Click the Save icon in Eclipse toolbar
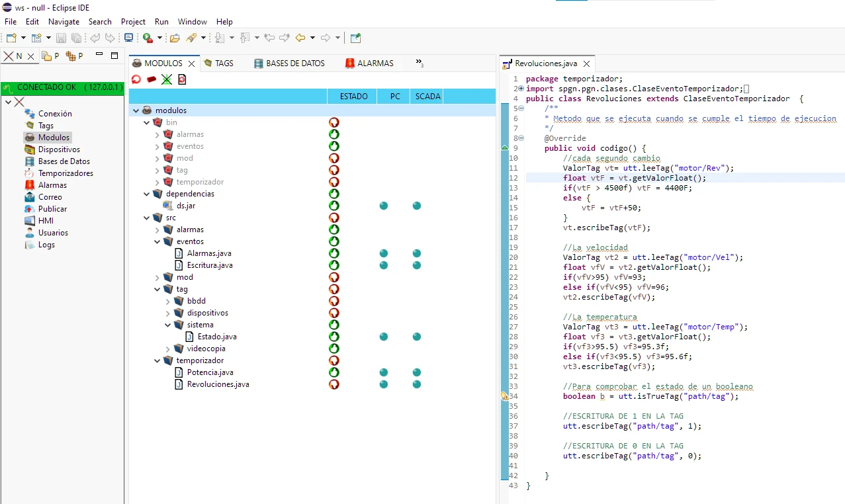This screenshot has width=845, height=504. 61,38
